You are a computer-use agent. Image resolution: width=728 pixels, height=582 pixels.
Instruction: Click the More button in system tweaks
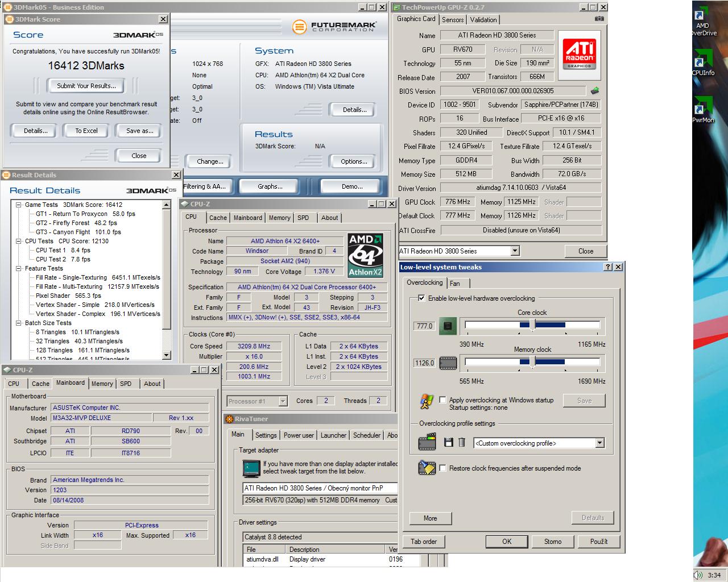pos(430,518)
